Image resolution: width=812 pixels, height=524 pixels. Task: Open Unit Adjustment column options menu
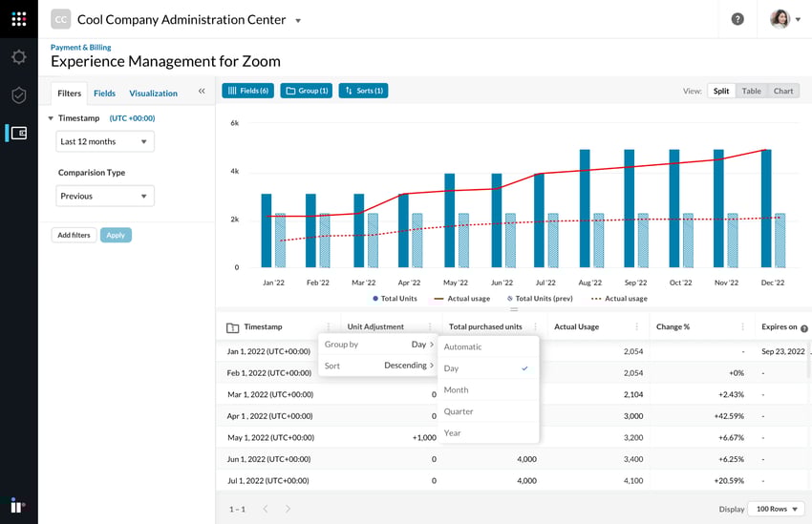point(430,327)
